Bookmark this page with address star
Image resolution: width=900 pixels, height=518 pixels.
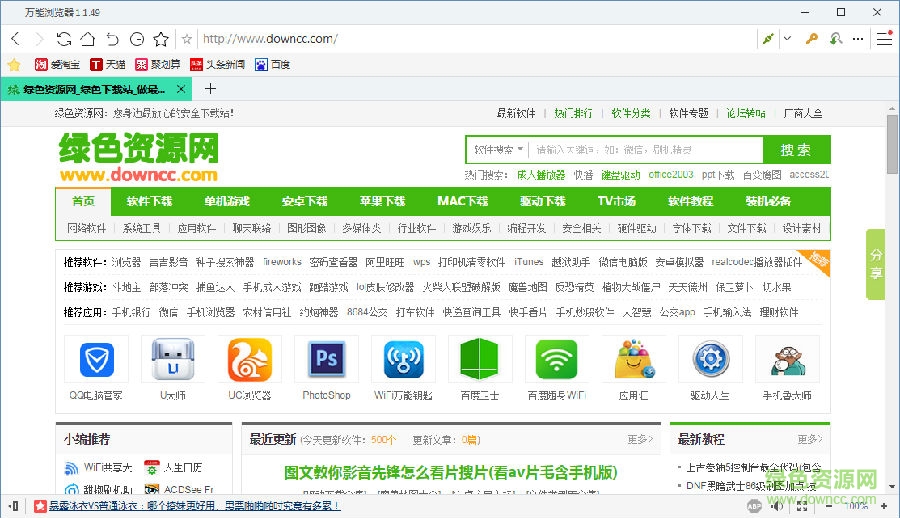click(187, 39)
